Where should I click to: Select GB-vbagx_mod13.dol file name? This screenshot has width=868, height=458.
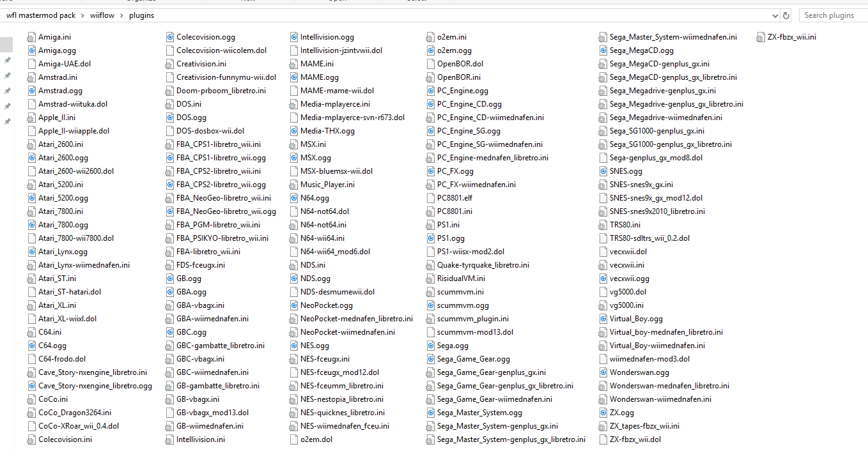click(212, 413)
